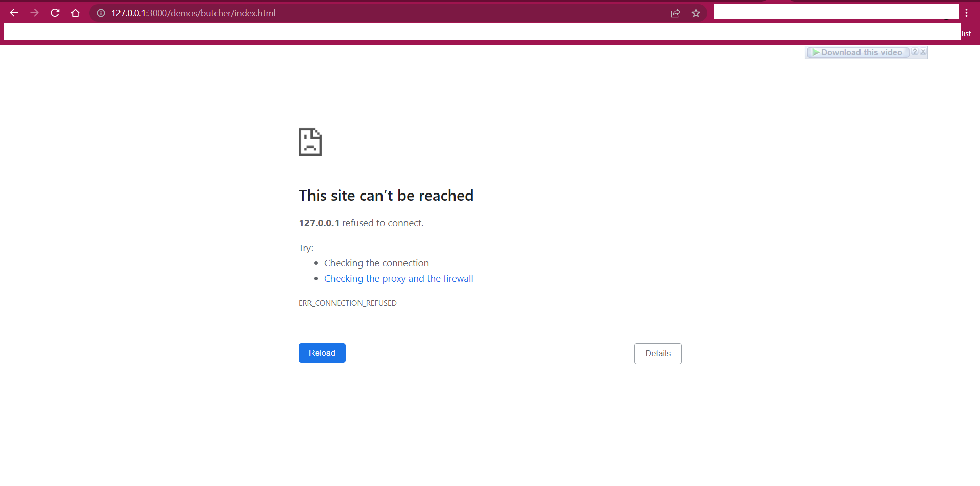
Task: Open the Details button
Action: 657,353
